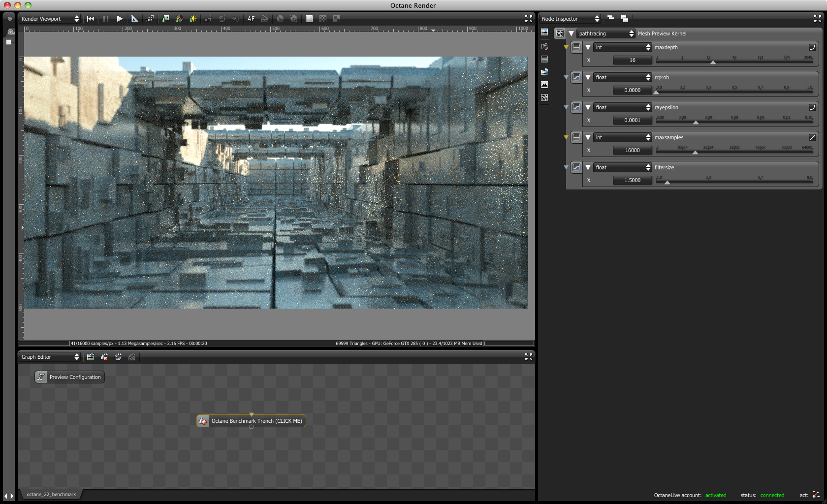The image size is (827, 504).
Task: Click the rrprob slider track
Action: pyautogui.click(x=734, y=92)
